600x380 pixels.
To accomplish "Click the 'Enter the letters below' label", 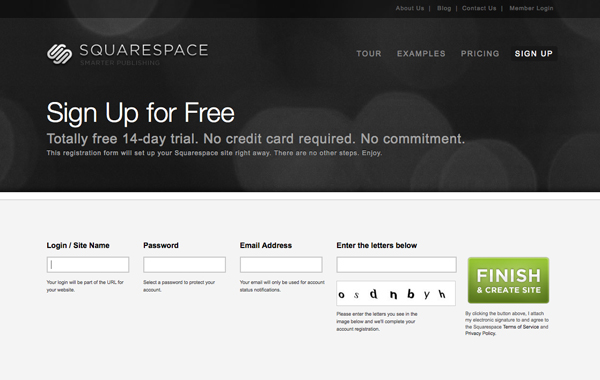I will click(377, 245).
